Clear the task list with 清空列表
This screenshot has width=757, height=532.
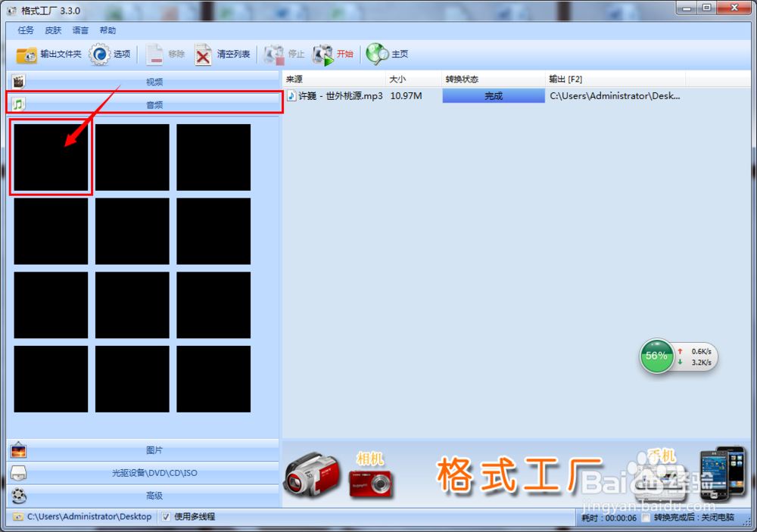(223, 54)
